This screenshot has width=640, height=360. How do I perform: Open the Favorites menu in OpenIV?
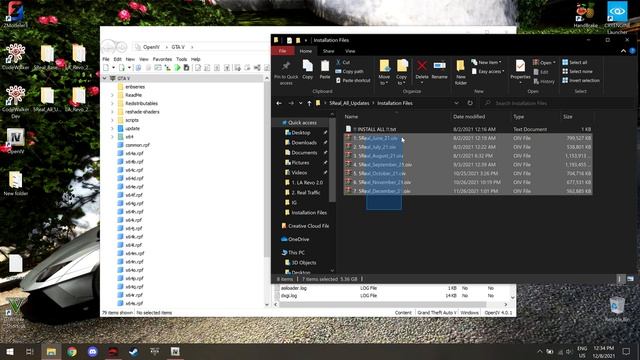coord(162,59)
